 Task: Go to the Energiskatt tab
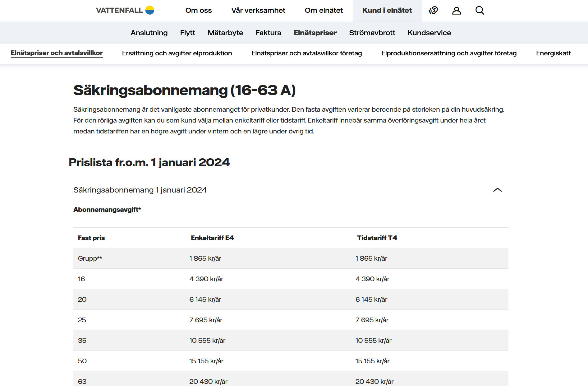click(x=553, y=53)
